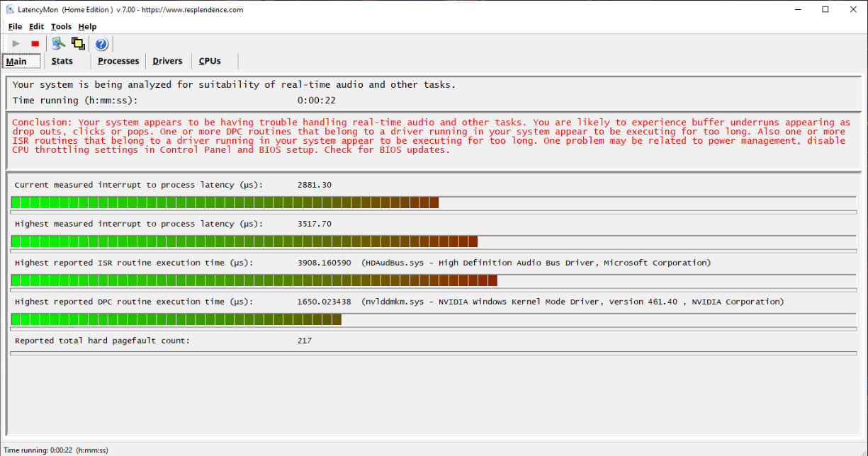Click the empty hard pagefault count bar
This screenshot has height=456, width=868.
point(434,353)
